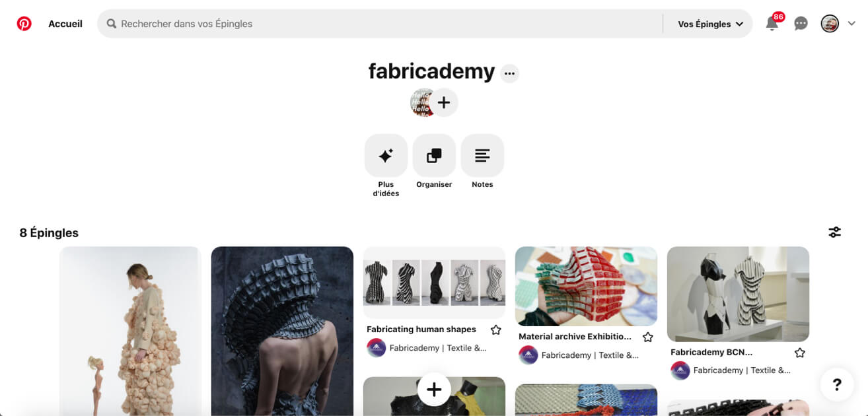Go to Accueil in the header
This screenshot has width=868, height=416.
(65, 24)
